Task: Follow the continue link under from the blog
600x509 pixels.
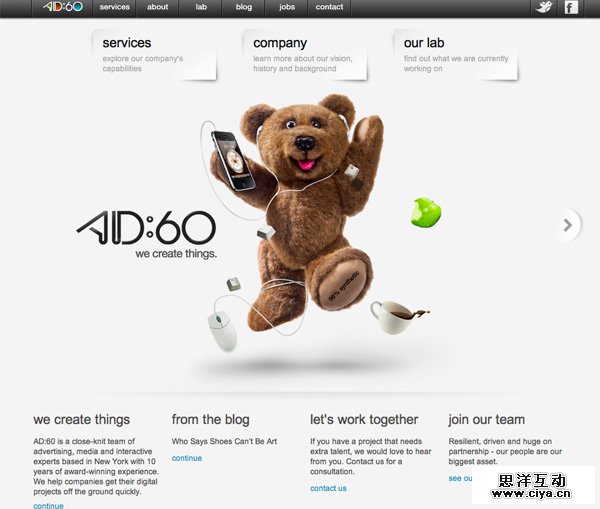Action: [187, 458]
